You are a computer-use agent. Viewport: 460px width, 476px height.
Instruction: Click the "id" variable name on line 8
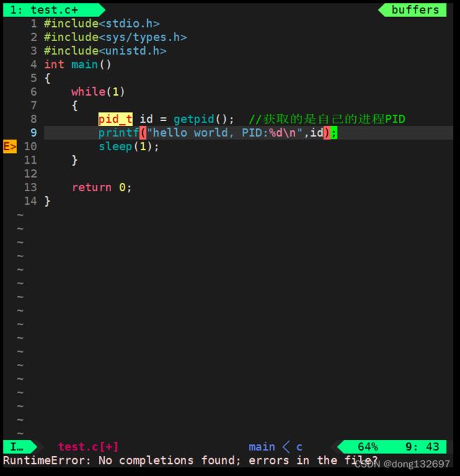146,119
